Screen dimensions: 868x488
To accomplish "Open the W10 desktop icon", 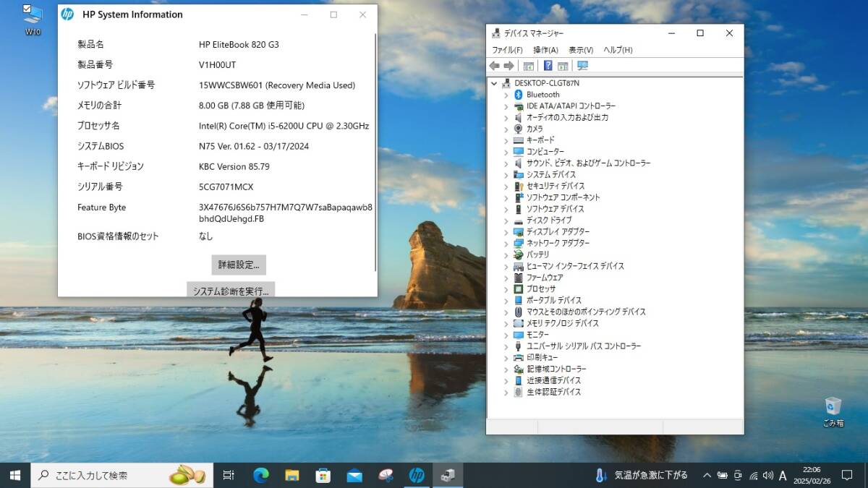I will click(x=33, y=20).
